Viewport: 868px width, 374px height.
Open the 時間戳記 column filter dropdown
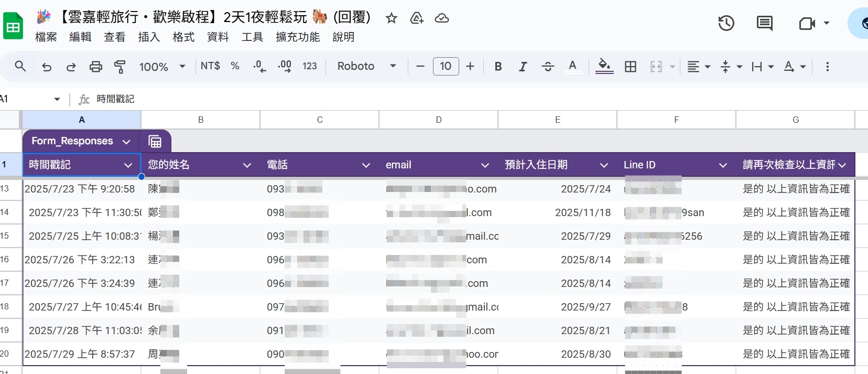point(128,165)
